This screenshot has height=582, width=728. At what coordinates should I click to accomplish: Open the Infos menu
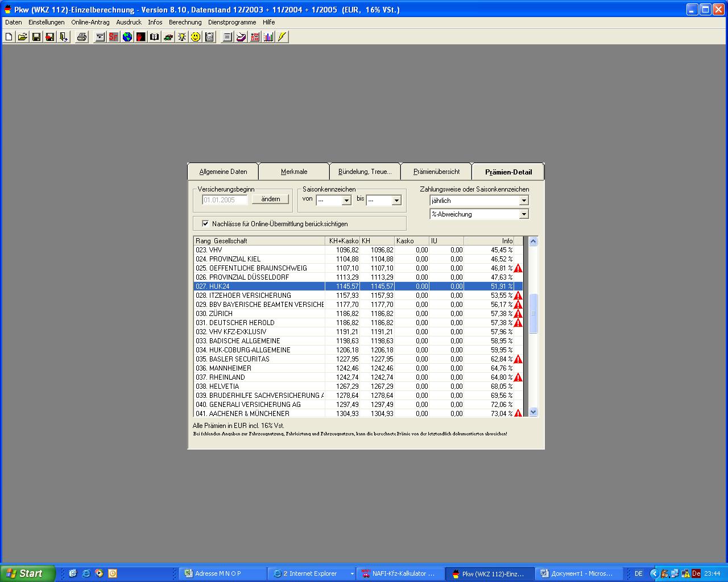click(155, 22)
